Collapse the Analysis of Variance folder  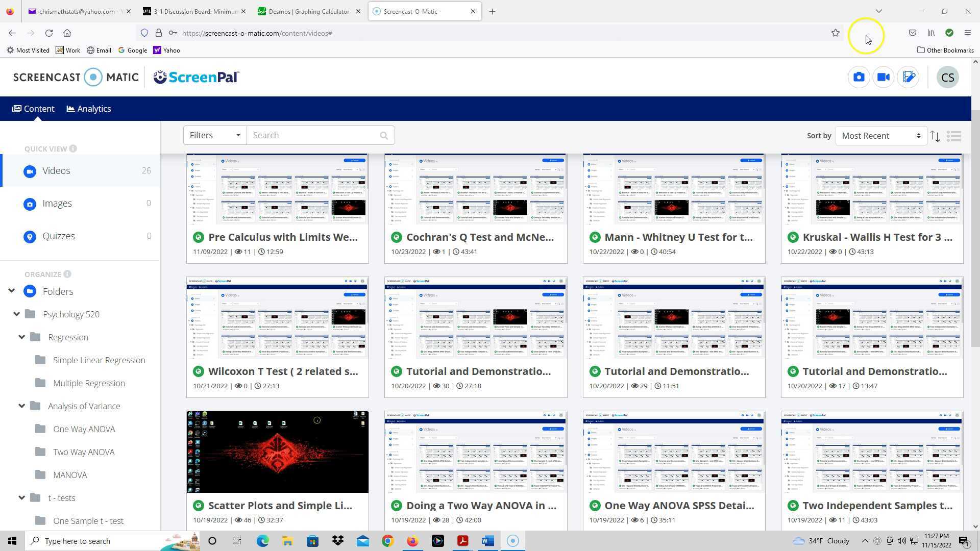coord(22,406)
